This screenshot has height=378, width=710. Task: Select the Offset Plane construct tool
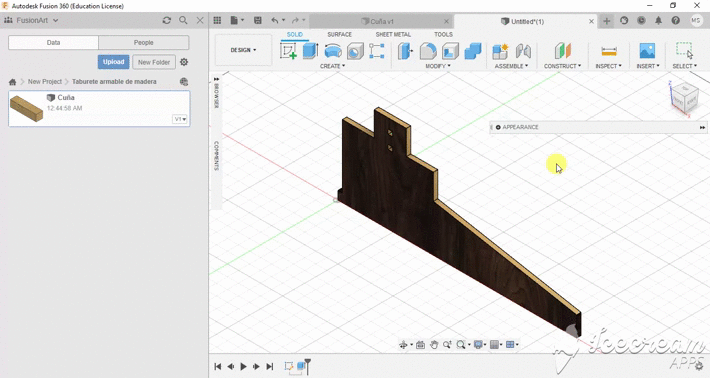[563, 51]
